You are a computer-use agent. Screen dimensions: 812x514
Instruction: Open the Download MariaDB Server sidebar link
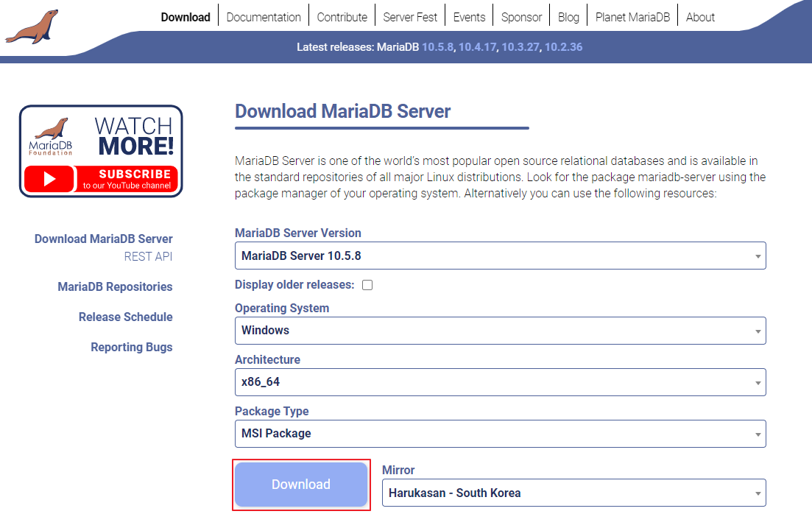[104, 239]
